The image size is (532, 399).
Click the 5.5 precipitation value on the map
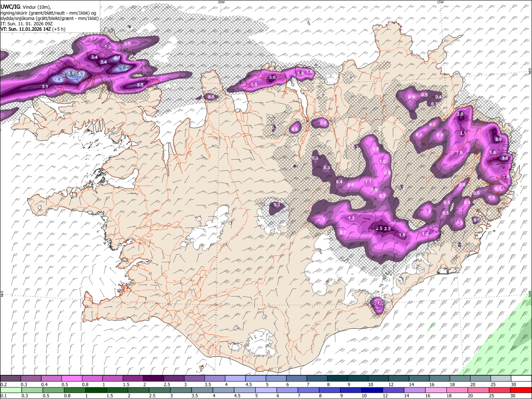click(59, 80)
